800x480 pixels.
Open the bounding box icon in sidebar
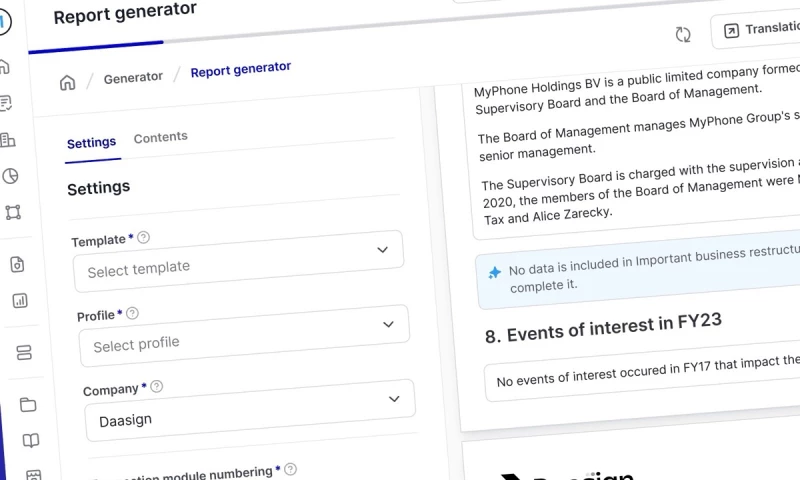click(13, 212)
